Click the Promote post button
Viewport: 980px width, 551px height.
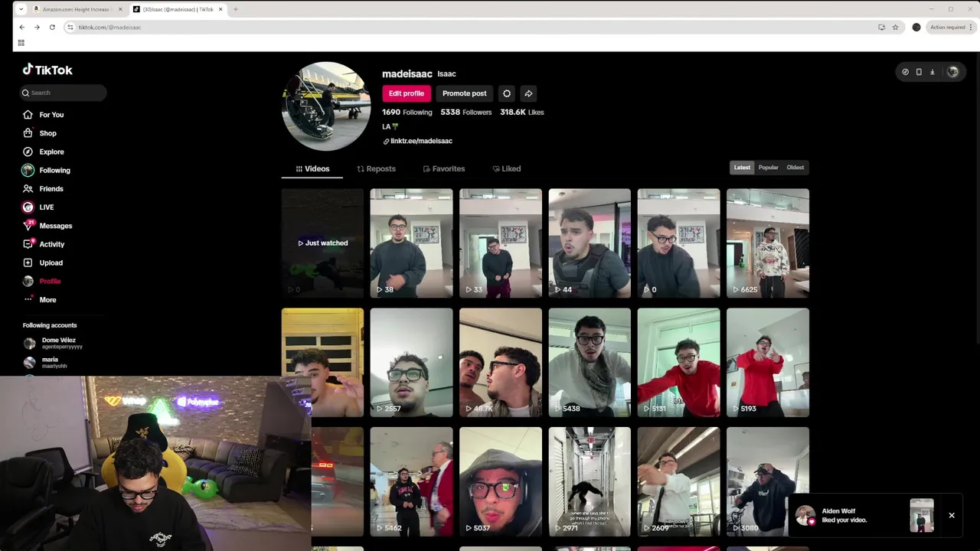(x=464, y=93)
